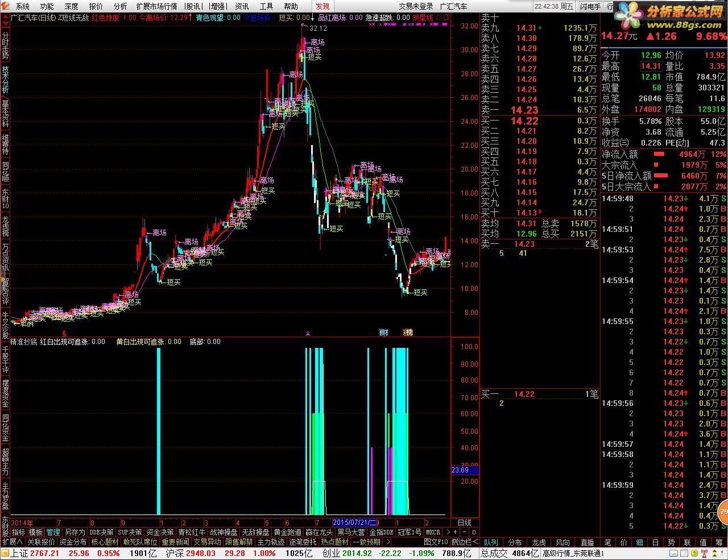Select the 技术分析 sidebar tab

pyautogui.click(x=5, y=80)
